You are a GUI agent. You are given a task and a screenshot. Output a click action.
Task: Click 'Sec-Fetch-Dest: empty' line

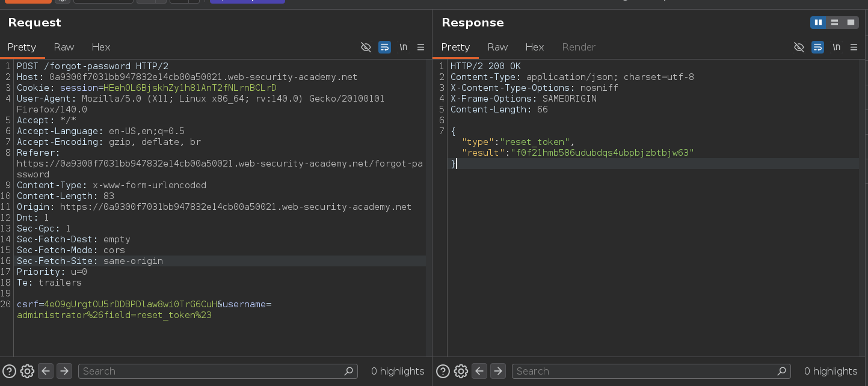[x=73, y=239]
